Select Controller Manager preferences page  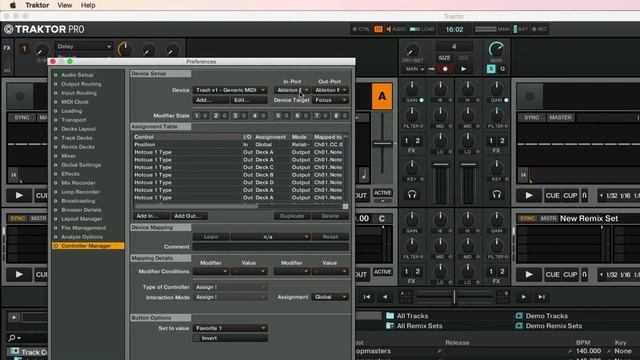point(88,246)
